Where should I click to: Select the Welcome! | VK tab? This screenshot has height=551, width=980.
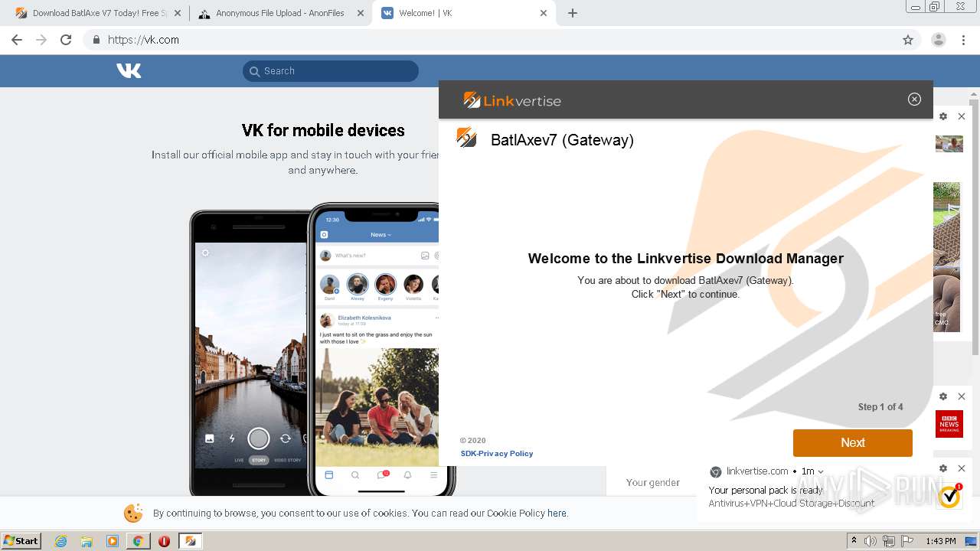pos(462,13)
